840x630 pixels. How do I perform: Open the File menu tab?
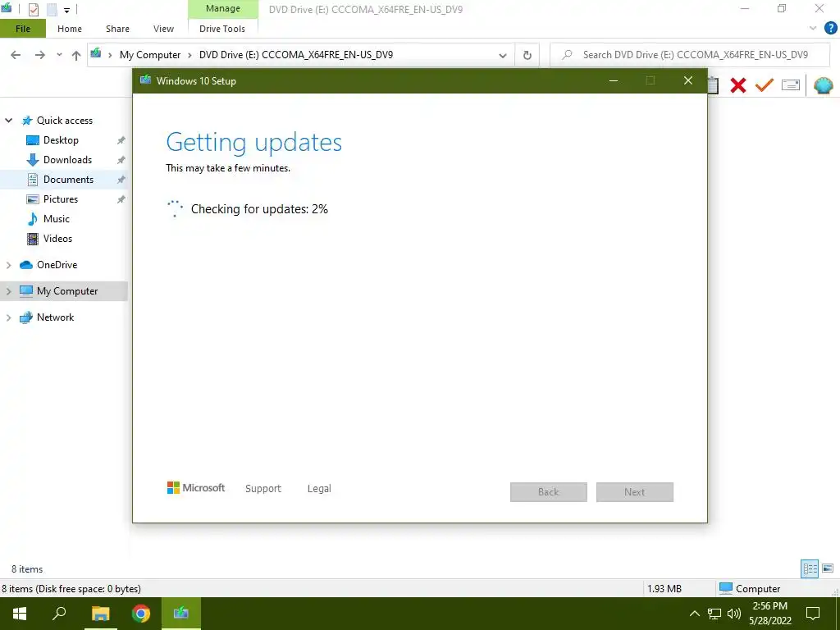[23, 29]
